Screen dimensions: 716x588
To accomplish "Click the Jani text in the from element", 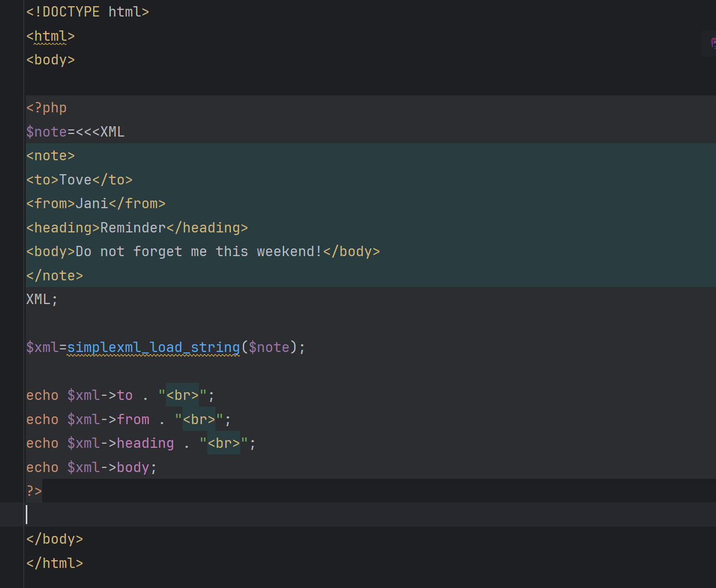I will [92, 204].
